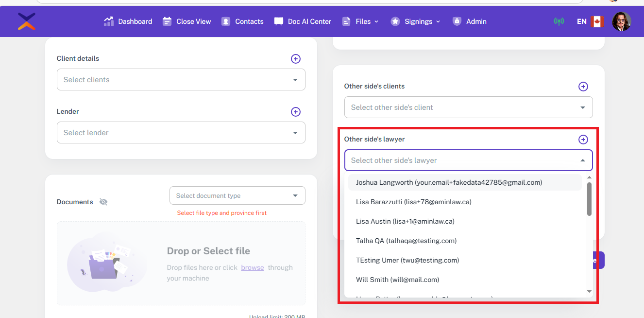Click the browse link to upload

253,267
